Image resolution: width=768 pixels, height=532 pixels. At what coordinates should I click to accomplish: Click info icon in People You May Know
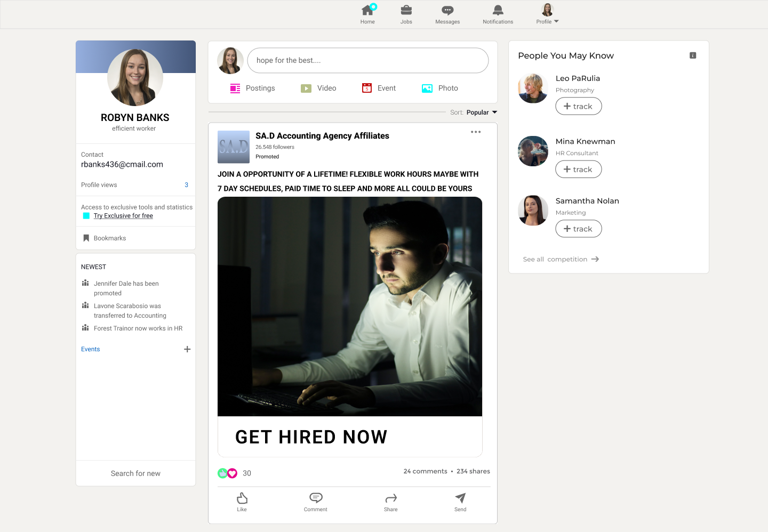693,55
